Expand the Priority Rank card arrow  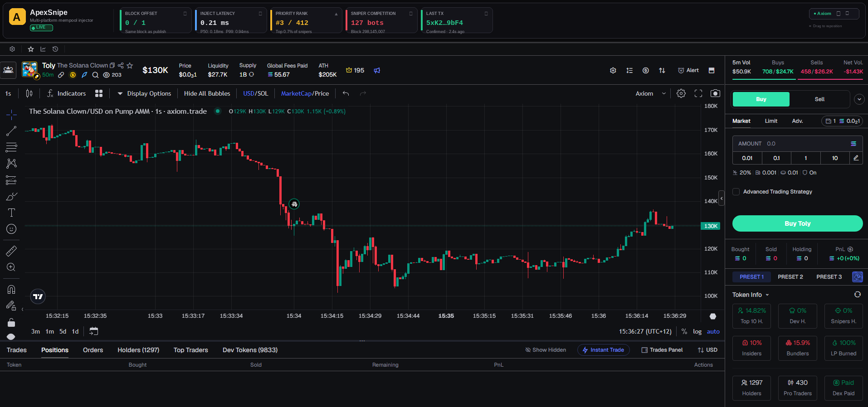tap(336, 14)
